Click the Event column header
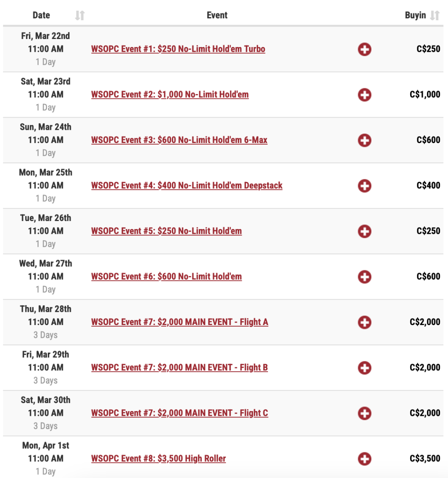 click(217, 16)
